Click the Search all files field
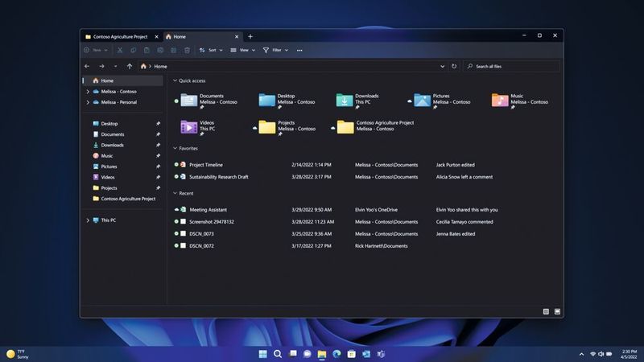 click(x=512, y=66)
